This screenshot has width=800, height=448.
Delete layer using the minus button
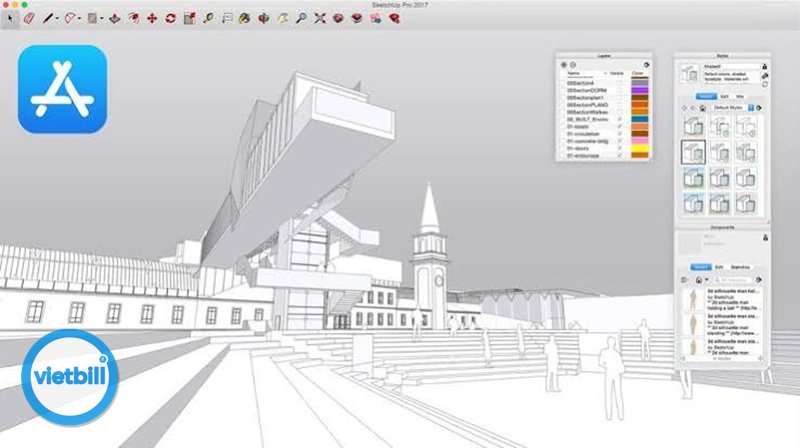(573, 65)
